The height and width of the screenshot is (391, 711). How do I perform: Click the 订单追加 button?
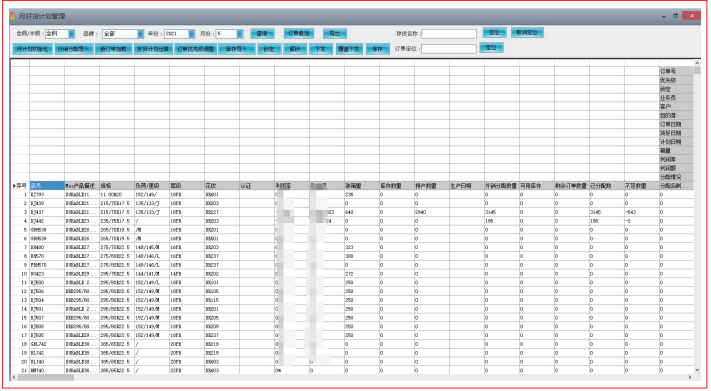[299, 33]
